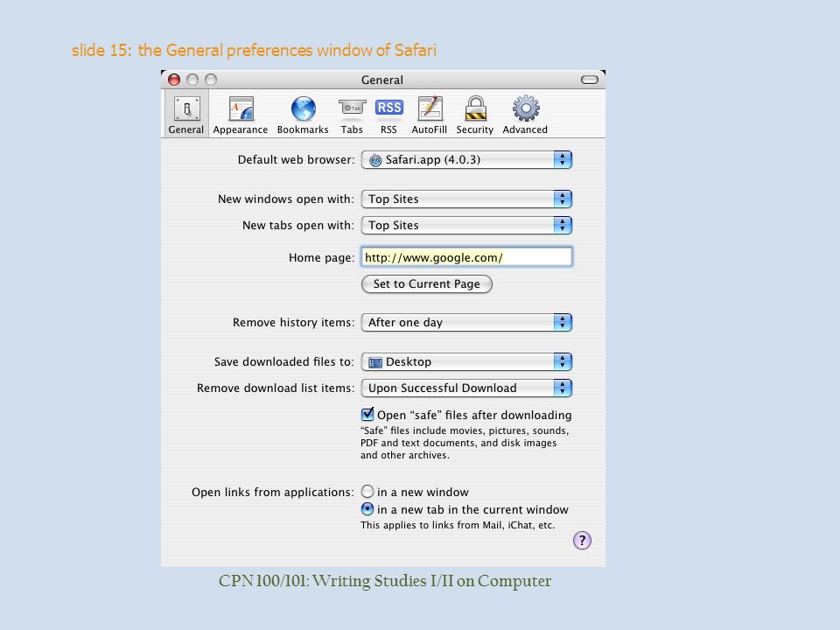
Task: Open the Security padlock icon
Action: 475,115
